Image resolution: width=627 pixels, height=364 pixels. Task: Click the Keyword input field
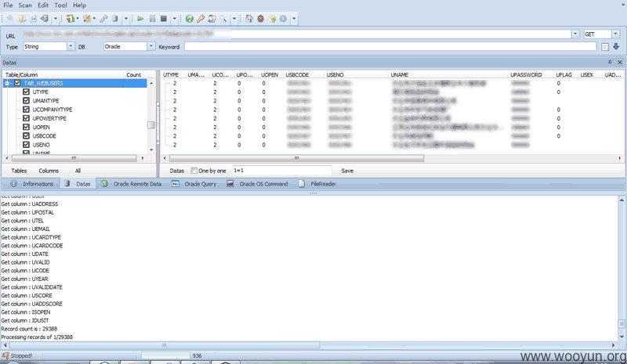[390, 47]
